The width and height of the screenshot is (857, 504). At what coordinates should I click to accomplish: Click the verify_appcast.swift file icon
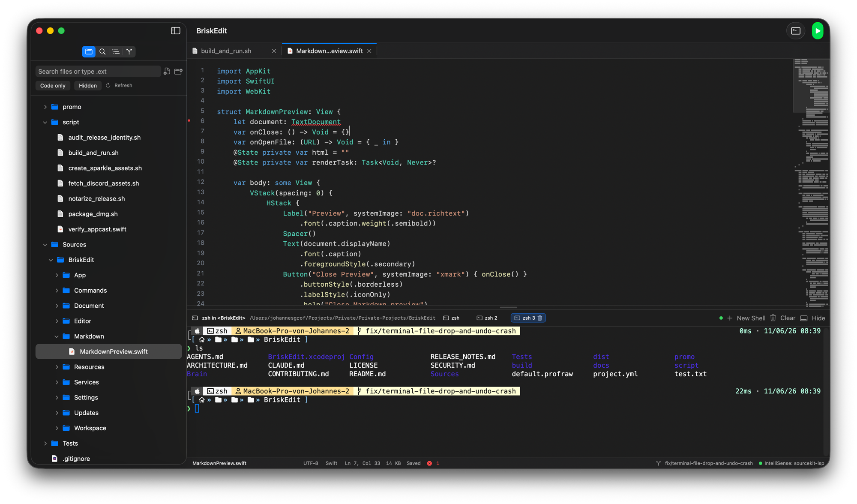[x=60, y=229]
